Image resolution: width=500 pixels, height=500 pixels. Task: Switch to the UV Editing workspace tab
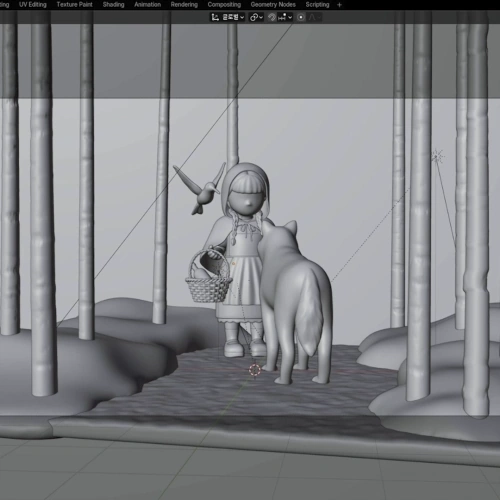[33, 5]
